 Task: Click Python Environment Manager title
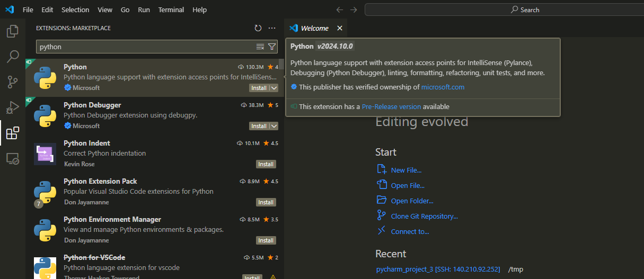coord(112,219)
